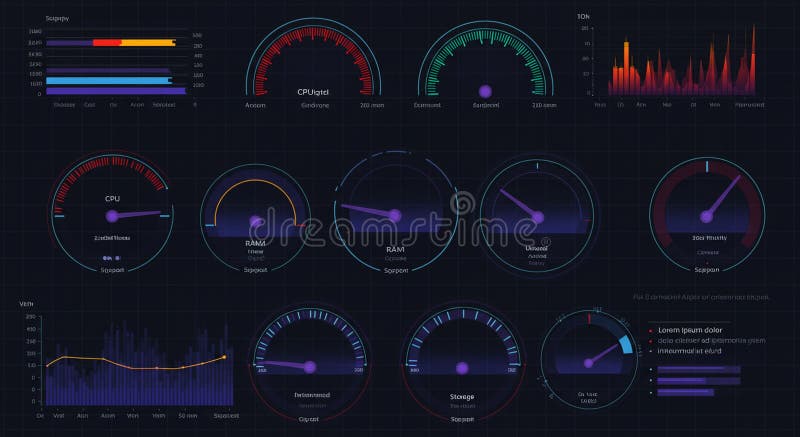The width and height of the screenshot is (800, 437).
Task: Click the first purple progress bar under the legend
Action: 699,369
